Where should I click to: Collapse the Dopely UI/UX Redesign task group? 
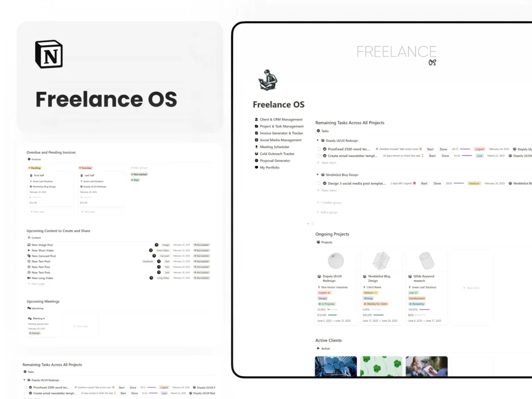[317, 140]
